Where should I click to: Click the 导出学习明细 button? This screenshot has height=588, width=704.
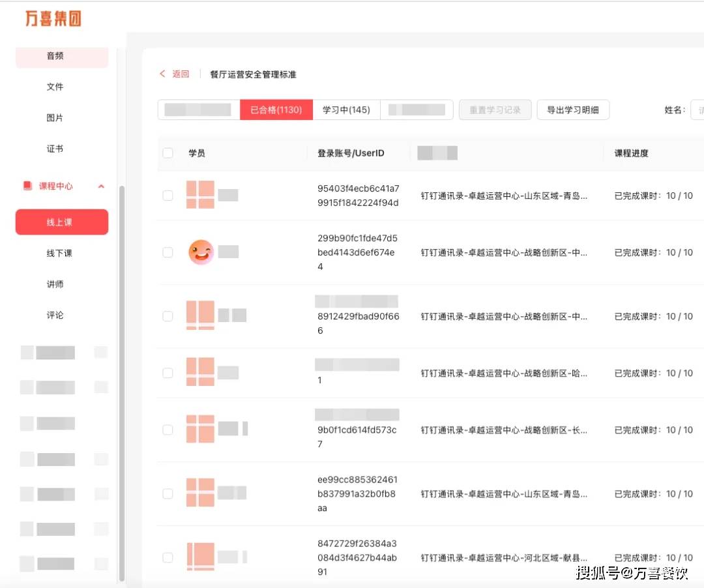(573, 110)
